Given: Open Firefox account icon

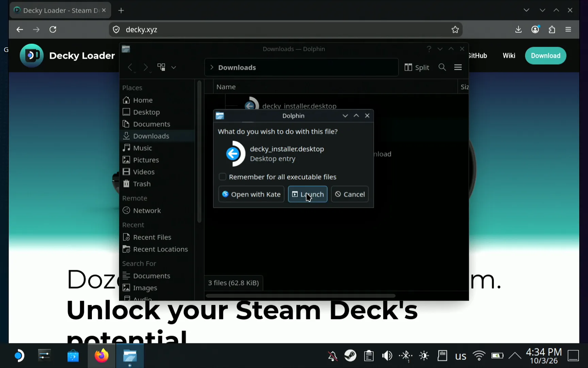Looking at the screenshot, I should point(535,30).
